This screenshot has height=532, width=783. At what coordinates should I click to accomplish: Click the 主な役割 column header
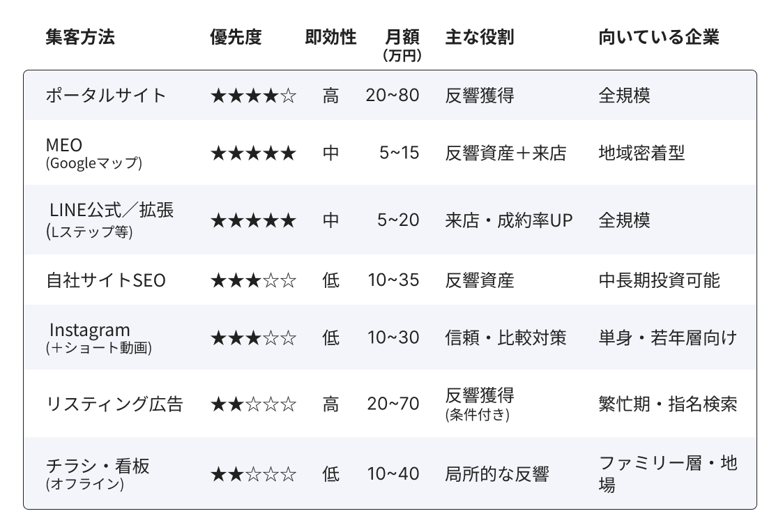click(479, 38)
